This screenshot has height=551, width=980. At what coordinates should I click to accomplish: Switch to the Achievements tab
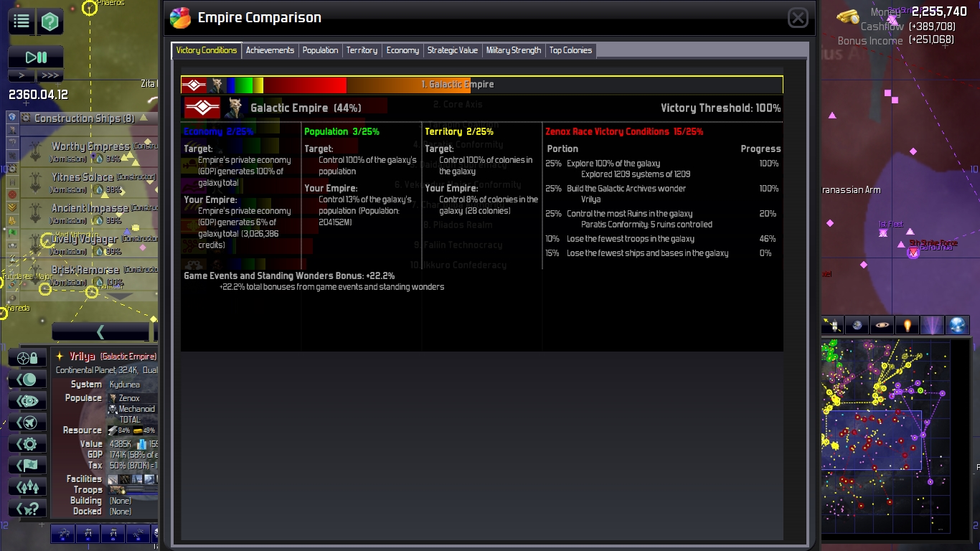click(270, 50)
